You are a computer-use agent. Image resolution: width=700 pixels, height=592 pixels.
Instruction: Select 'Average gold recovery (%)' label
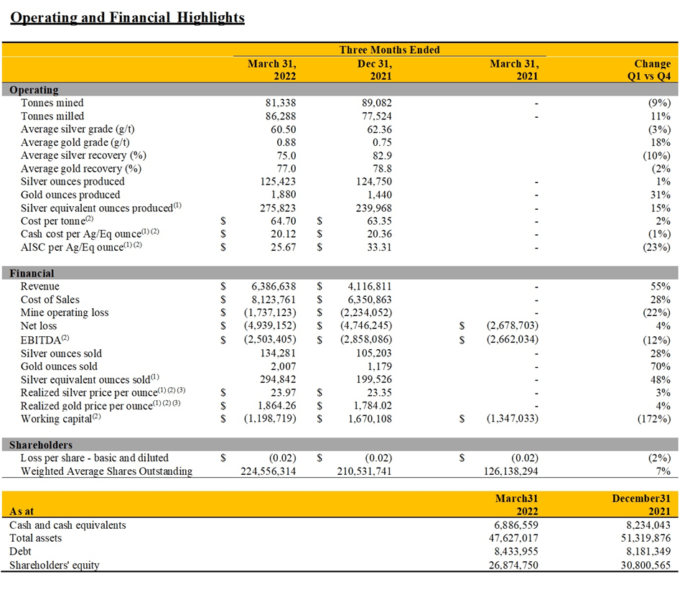[81, 169]
